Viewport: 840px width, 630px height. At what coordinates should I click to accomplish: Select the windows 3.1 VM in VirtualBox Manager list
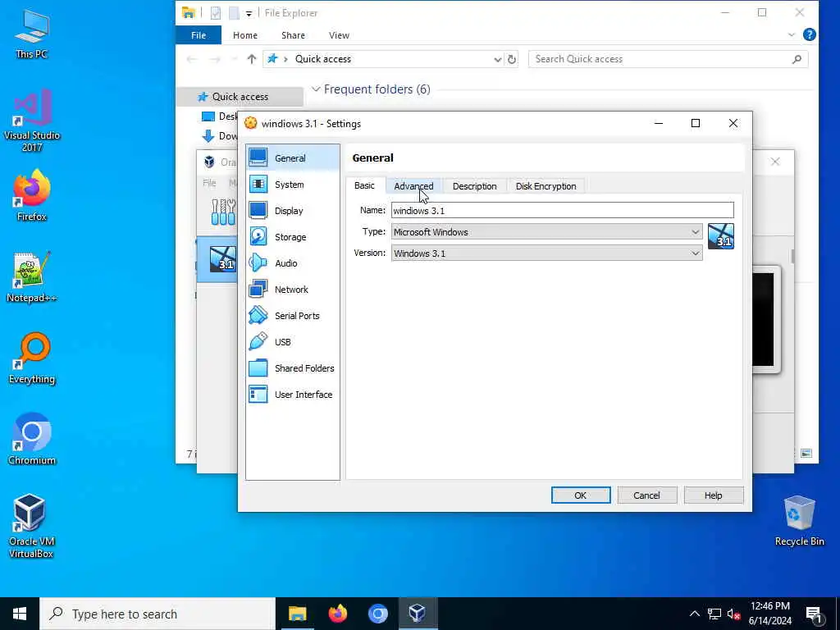click(x=217, y=259)
